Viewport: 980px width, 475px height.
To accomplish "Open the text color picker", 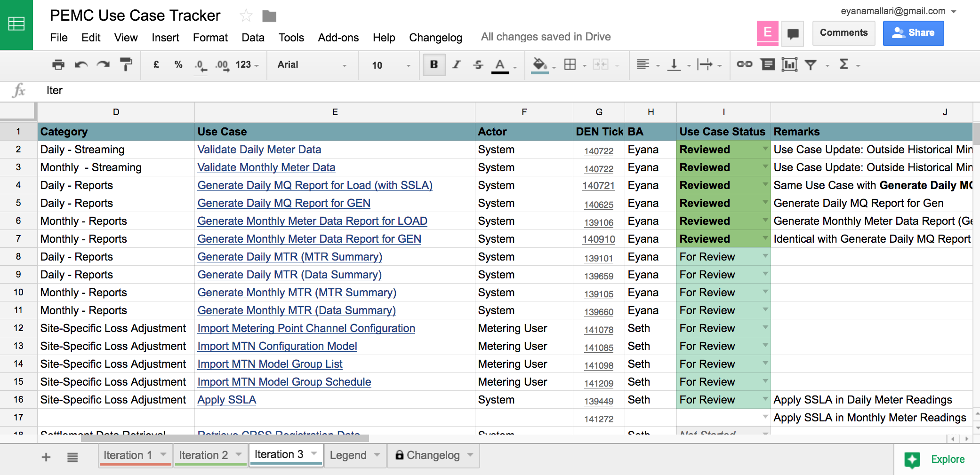I will coord(500,65).
